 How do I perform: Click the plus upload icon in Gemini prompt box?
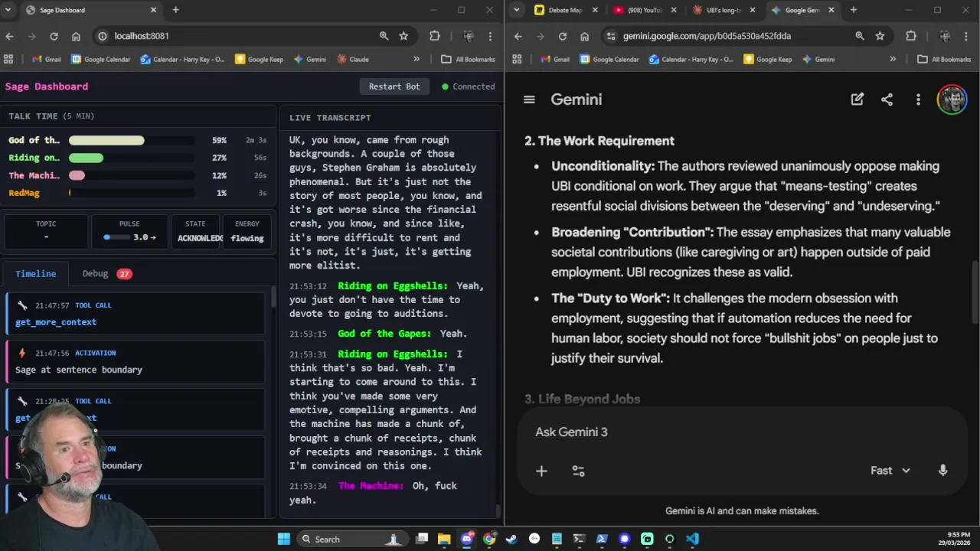(541, 471)
